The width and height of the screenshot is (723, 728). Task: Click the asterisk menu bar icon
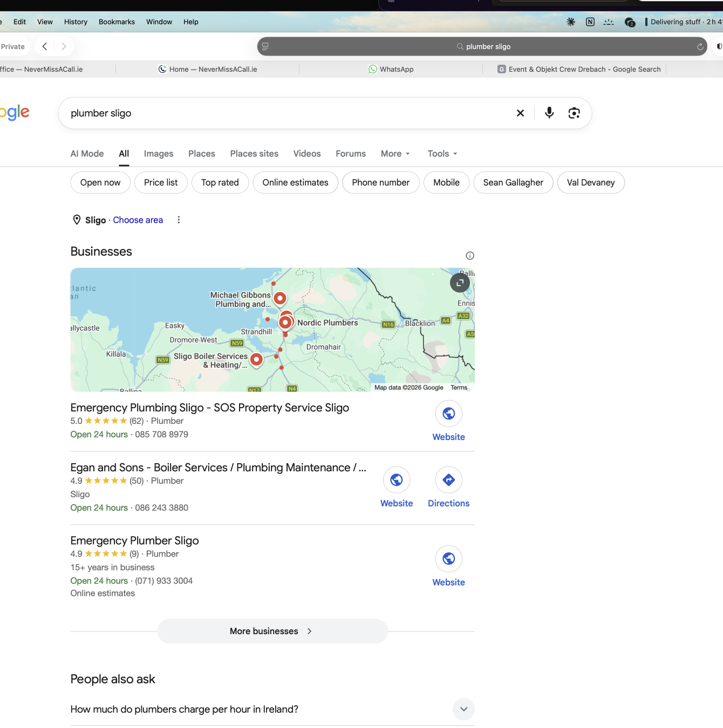coord(571,22)
